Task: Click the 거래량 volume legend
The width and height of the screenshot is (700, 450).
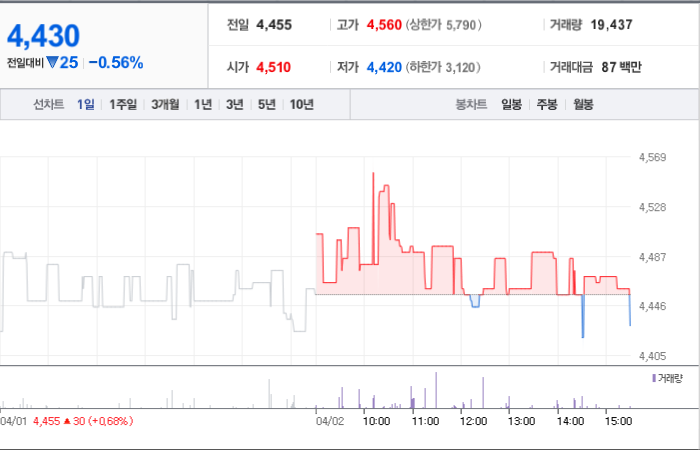Action: point(667,379)
